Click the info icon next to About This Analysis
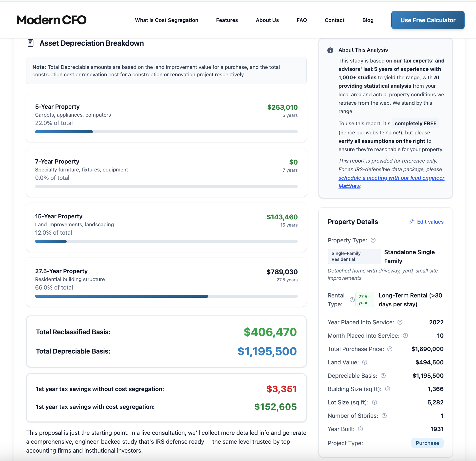The width and height of the screenshot is (476, 461). pos(330,50)
